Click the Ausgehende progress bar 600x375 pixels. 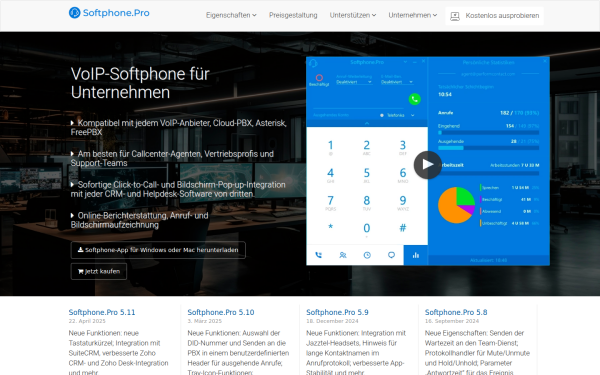[x=488, y=148]
